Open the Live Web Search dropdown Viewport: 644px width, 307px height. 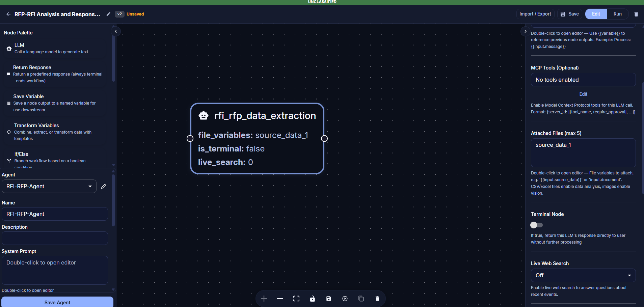coord(583,275)
